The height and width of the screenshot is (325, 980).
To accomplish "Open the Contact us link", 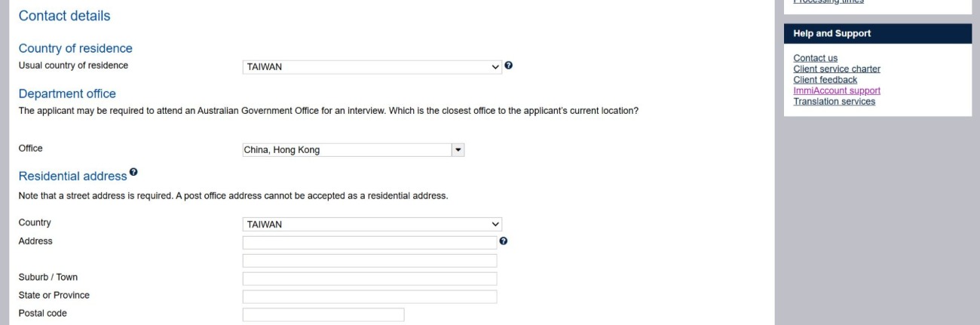I will coord(815,58).
